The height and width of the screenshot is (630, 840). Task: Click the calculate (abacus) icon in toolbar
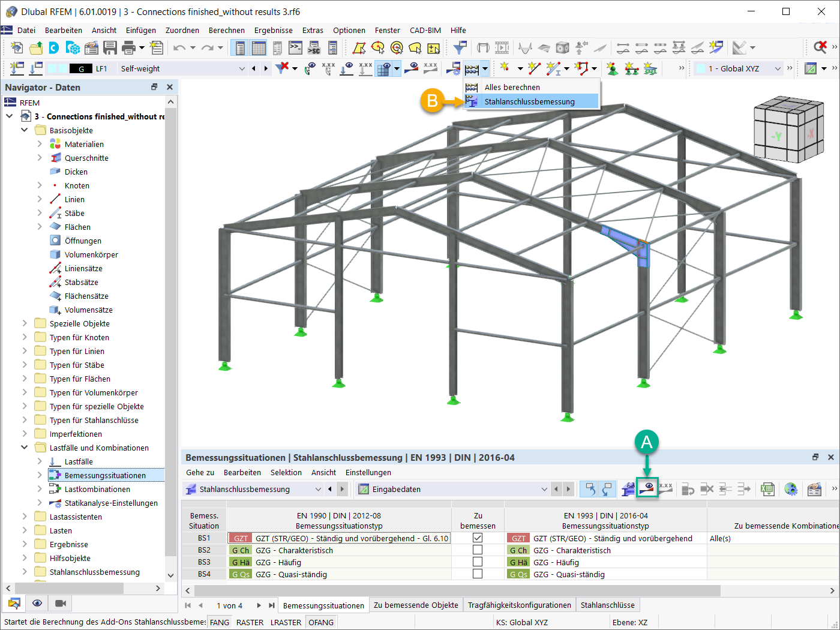472,68
